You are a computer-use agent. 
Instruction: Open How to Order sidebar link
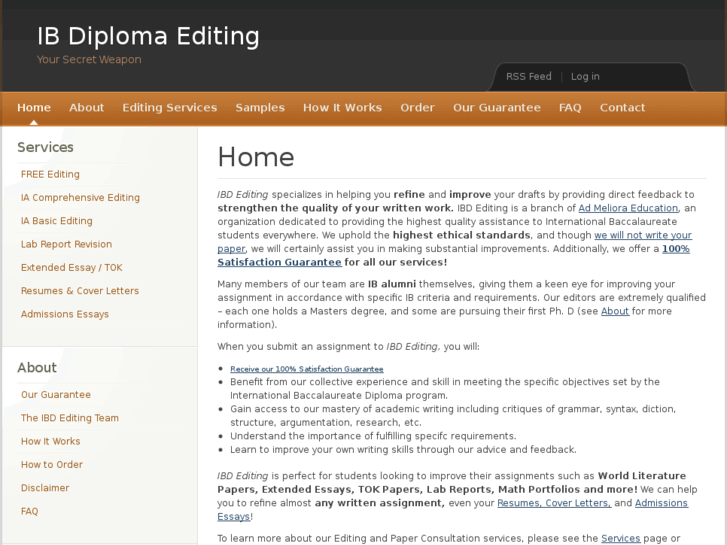click(x=52, y=464)
